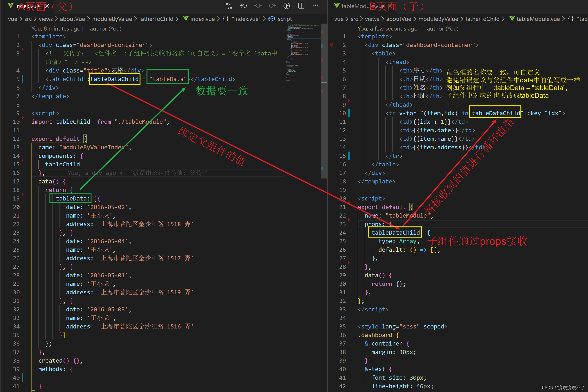The width and height of the screenshot is (588, 392).
Task: Click '1 author (You)' lens in left editor
Action: (x=103, y=29)
